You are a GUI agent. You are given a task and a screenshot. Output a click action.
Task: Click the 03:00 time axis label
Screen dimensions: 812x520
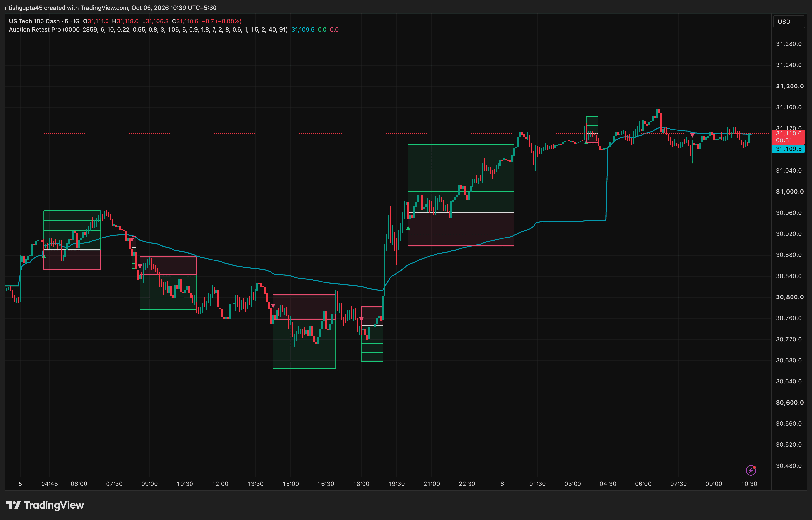(x=573, y=484)
